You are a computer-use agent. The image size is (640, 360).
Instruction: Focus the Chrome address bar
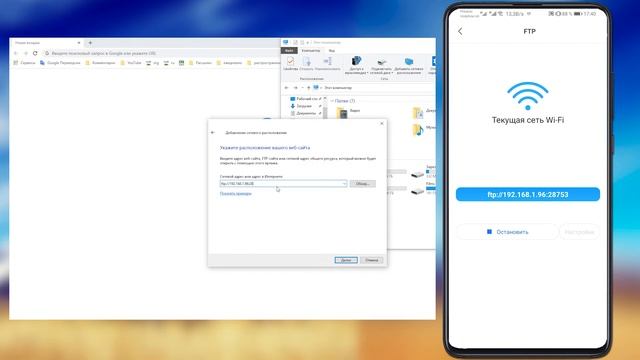point(161,53)
